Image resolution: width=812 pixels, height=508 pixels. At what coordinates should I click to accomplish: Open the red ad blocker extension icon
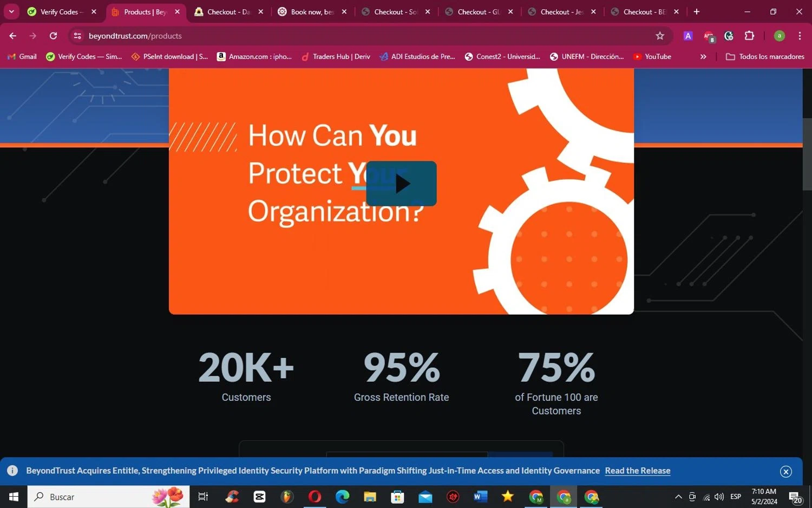point(709,36)
